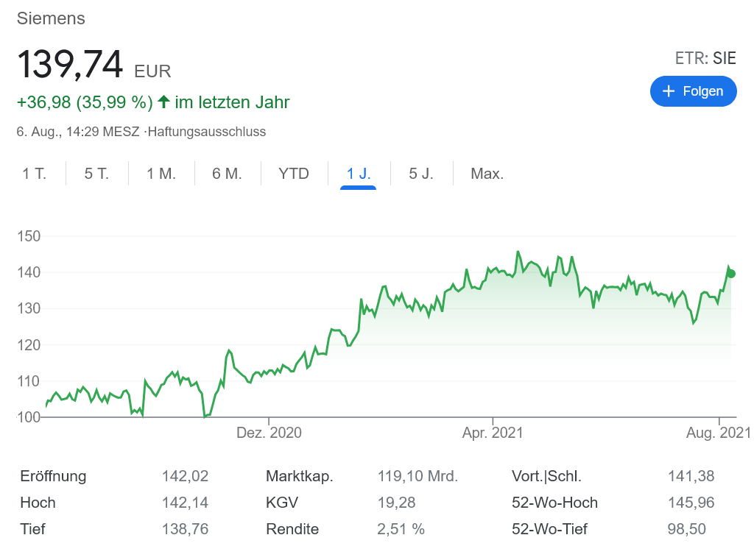Image resolution: width=754 pixels, height=560 pixels.
Task: Click the Dez. 2020 axis label
Action: (x=269, y=433)
